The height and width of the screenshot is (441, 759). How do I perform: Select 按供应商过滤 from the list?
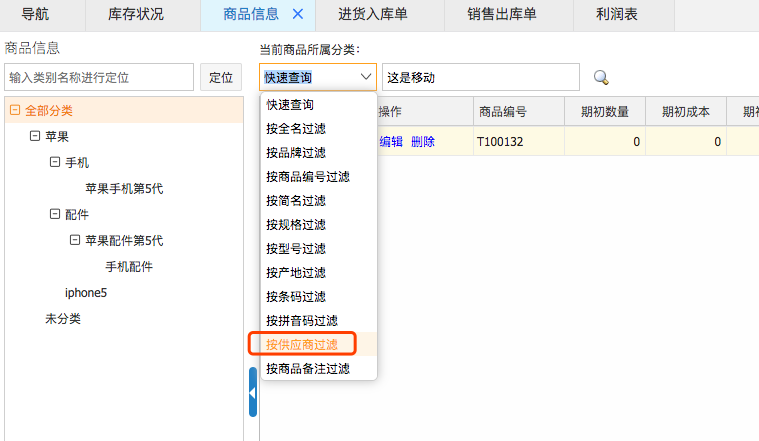(x=302, y=345)
